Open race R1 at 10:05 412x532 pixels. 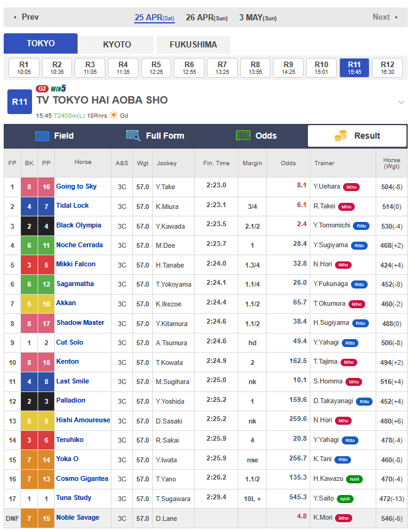click(24, 68)
